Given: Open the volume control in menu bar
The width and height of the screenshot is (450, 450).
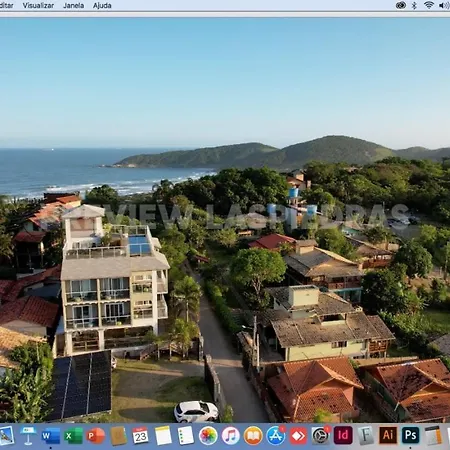Looking at the screenshot, I should pyautogui.click(x=444, y=5).
